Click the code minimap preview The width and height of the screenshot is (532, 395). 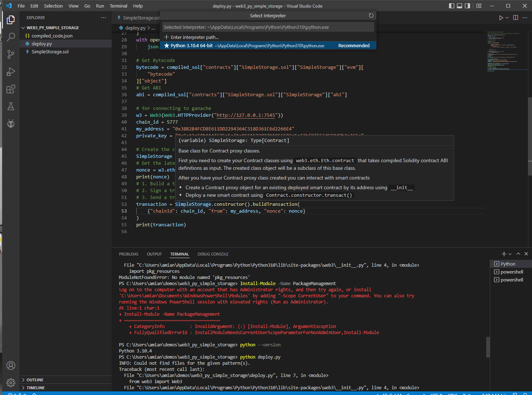click(x=505, y=51)
